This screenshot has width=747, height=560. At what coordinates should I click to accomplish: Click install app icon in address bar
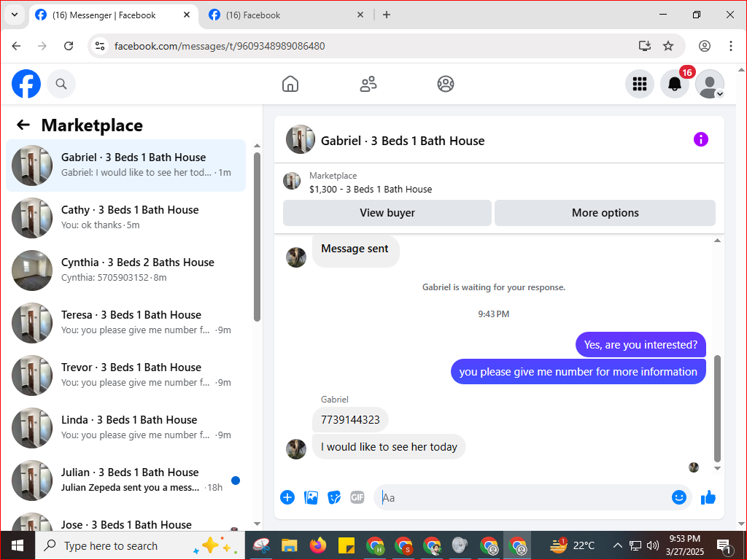tap(645, 46)
